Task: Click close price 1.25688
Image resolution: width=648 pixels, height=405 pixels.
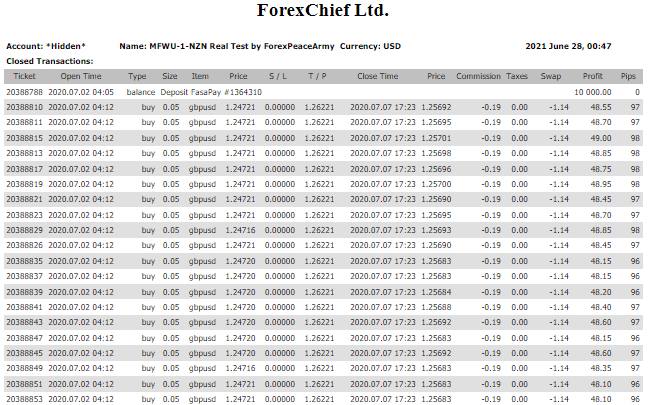Action: (x=436, y=307)
